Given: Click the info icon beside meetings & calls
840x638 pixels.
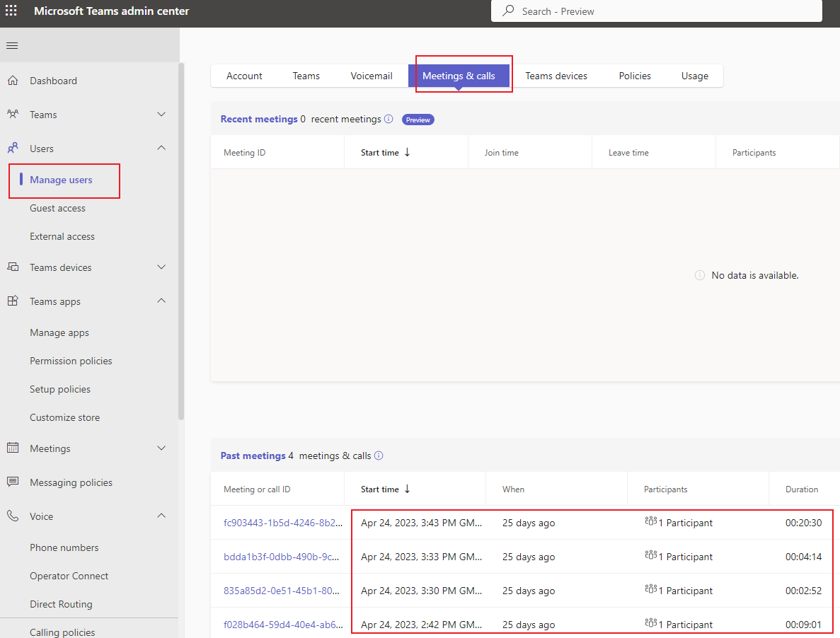Looking at the screenshot, I should pos(379,456).
